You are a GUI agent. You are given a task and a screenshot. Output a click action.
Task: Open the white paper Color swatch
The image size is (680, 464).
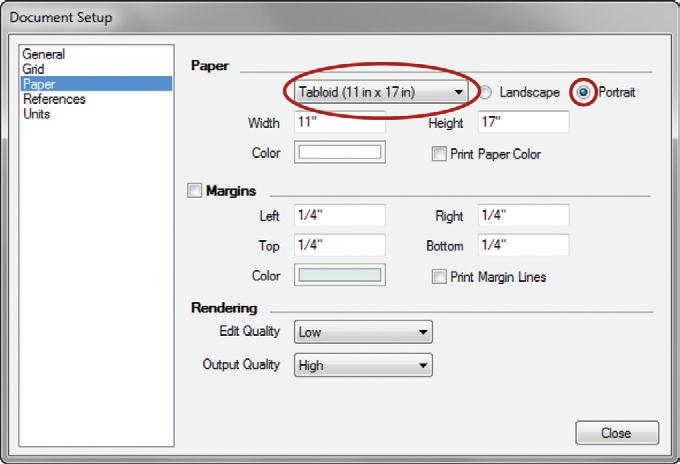pos(340,152)
